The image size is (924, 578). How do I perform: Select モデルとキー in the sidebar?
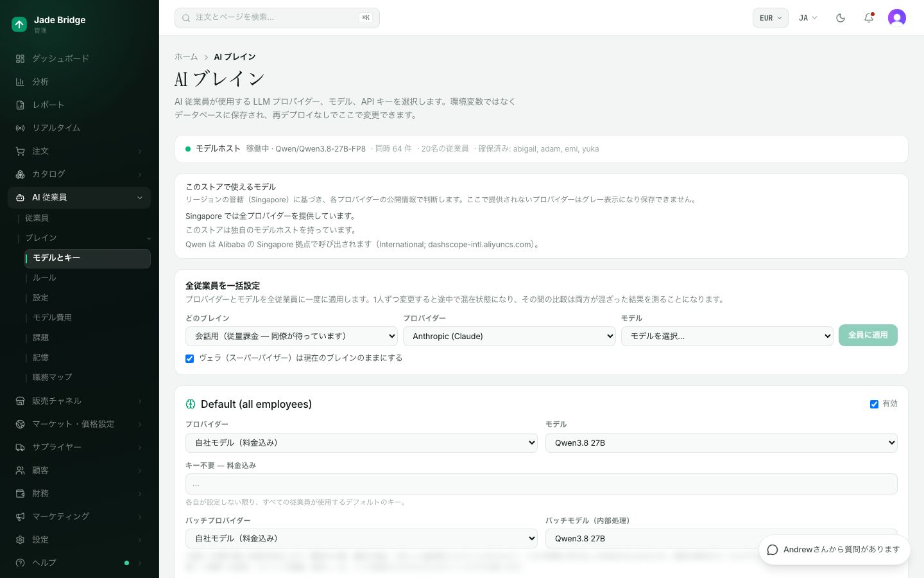coord(88,258)
